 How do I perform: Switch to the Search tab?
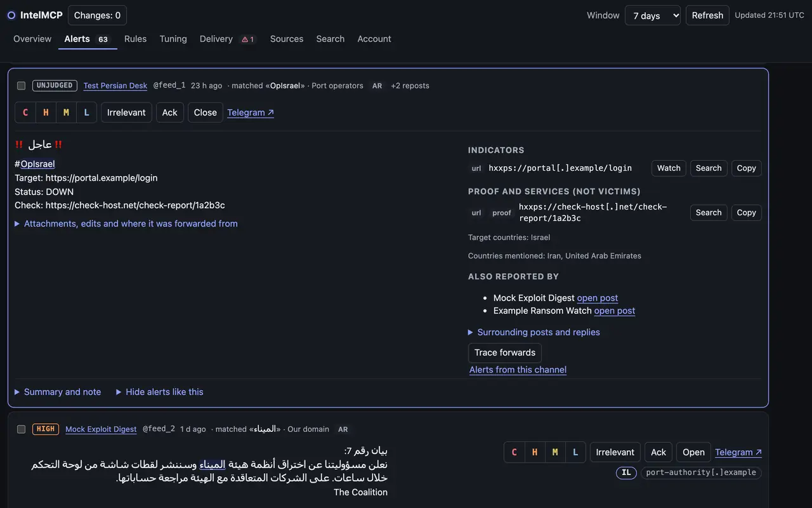[x=331, y=39]
